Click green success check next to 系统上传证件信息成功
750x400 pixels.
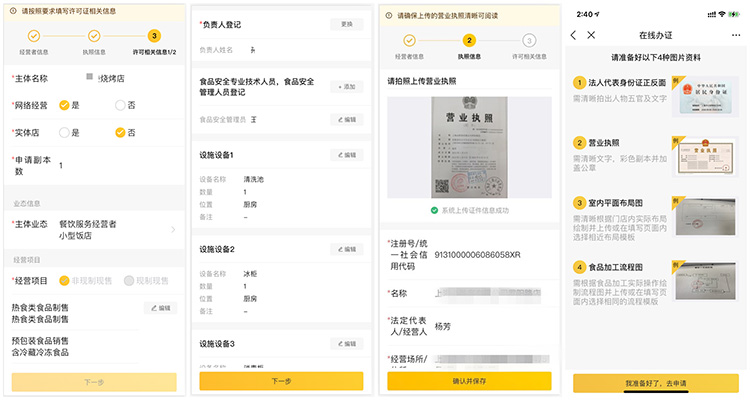[434, 211]
